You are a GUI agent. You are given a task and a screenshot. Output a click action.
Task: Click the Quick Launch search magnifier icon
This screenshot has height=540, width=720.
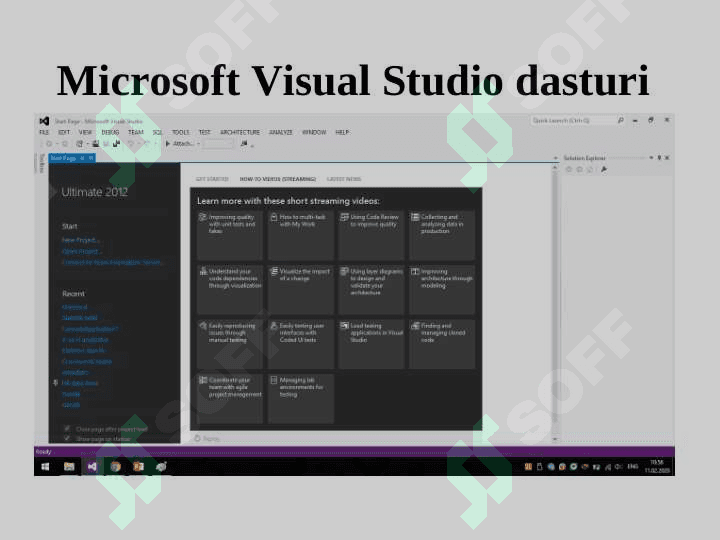(x=620, y=120)
